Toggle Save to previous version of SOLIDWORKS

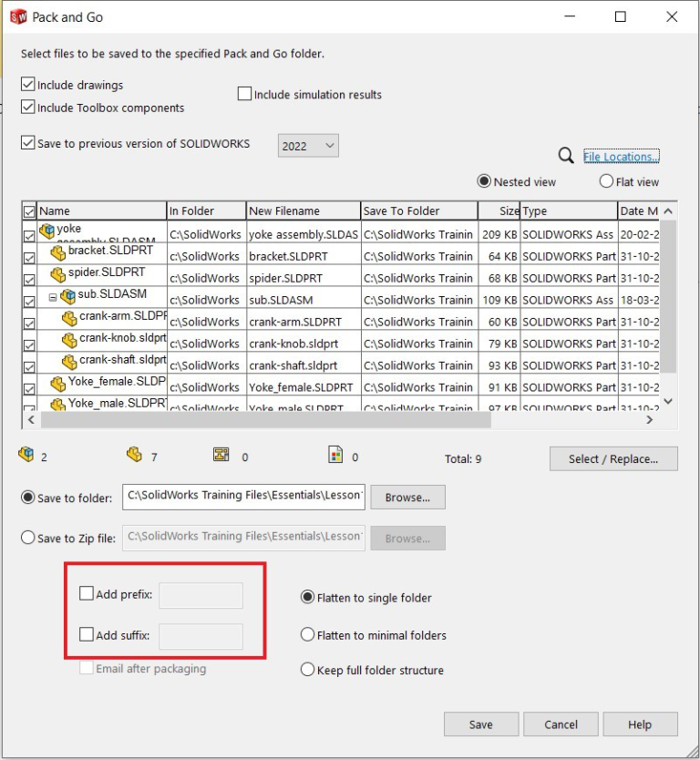[28, 143]
